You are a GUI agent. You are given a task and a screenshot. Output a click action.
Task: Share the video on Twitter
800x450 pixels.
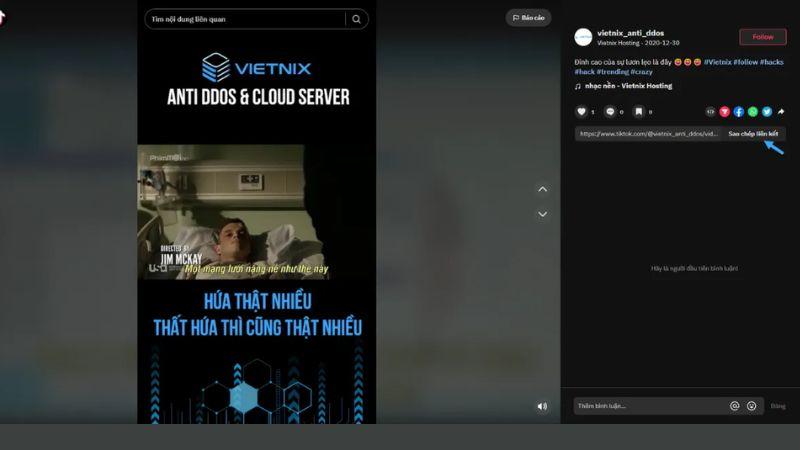[767, 112]
